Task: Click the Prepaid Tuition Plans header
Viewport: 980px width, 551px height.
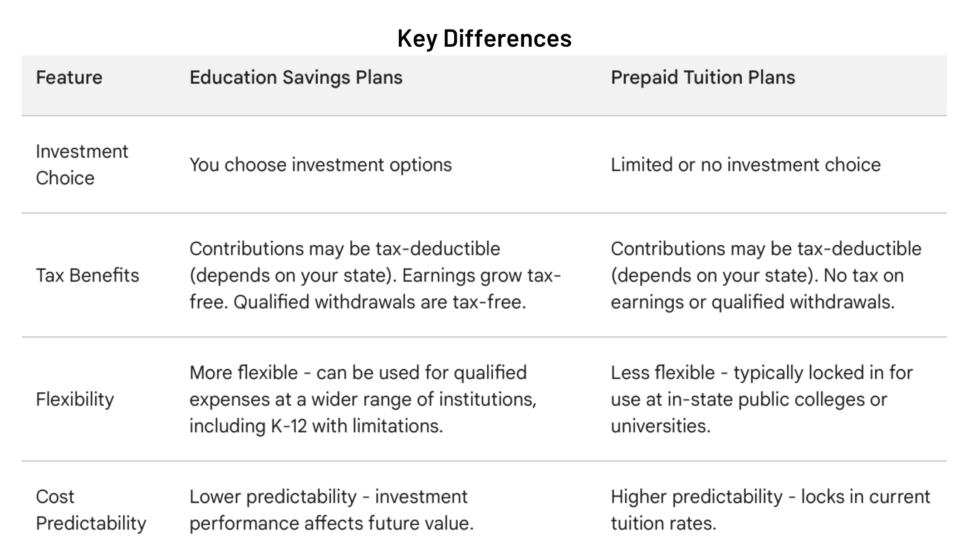Action: (x=703, y=78)
